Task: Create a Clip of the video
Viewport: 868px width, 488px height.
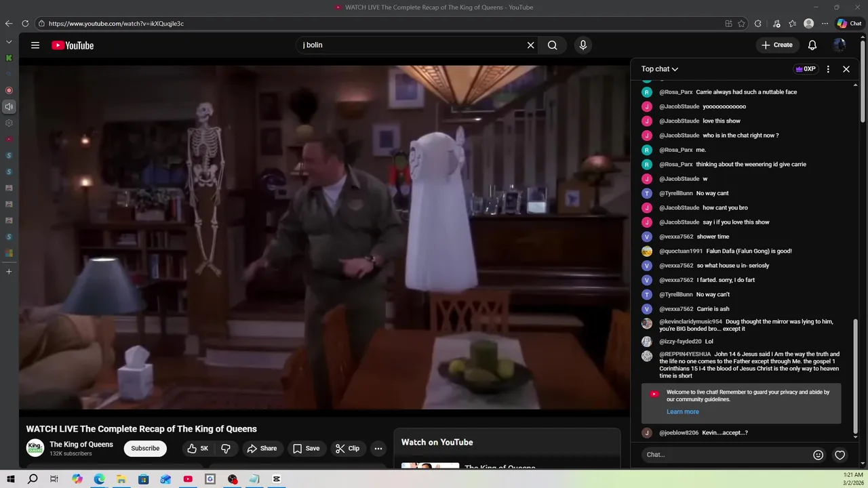Action: (x=347, y=449)
